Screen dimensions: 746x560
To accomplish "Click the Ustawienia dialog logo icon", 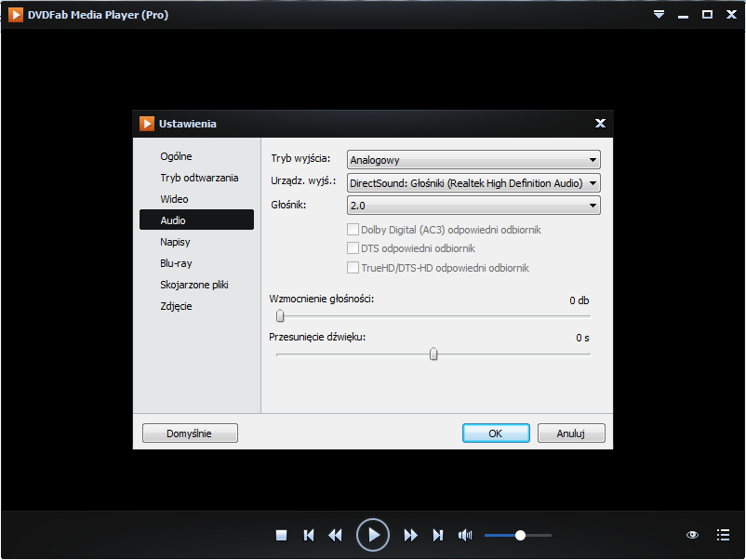I will point(147,123).
